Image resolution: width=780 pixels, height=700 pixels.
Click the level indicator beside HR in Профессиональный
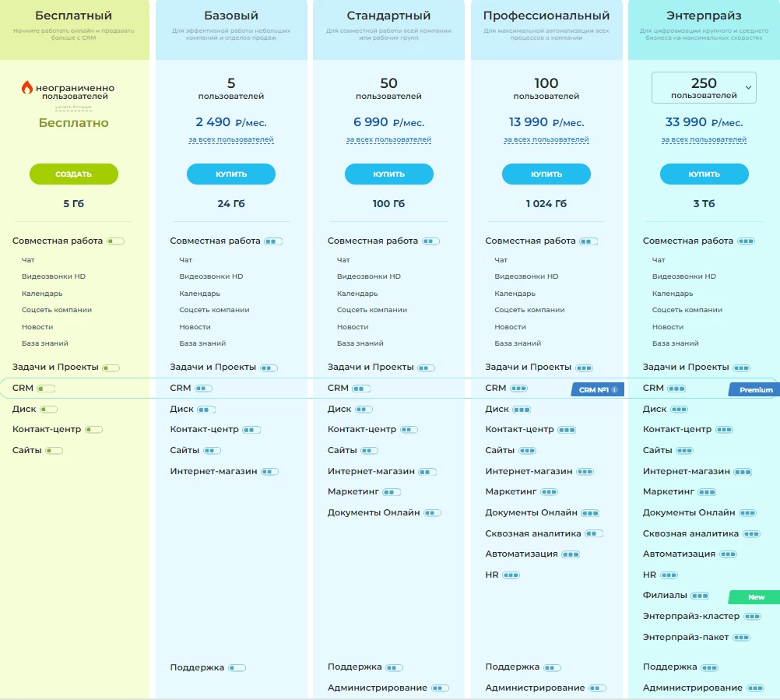point(511,575)
